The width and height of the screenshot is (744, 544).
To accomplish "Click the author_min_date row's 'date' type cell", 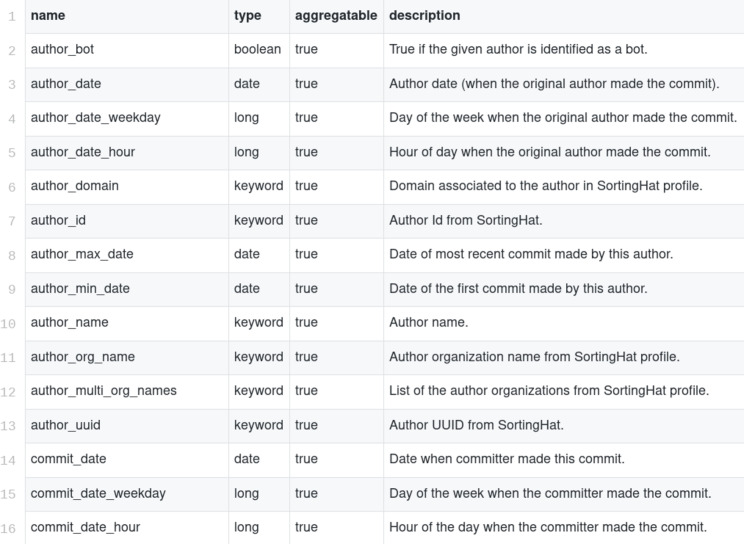I will click(246, 288).
